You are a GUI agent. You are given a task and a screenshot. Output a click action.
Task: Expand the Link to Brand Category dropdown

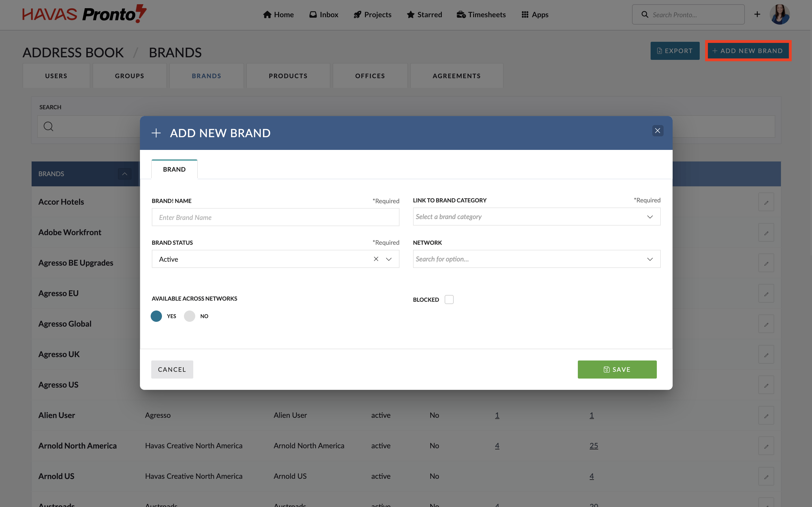click(649, 217)
